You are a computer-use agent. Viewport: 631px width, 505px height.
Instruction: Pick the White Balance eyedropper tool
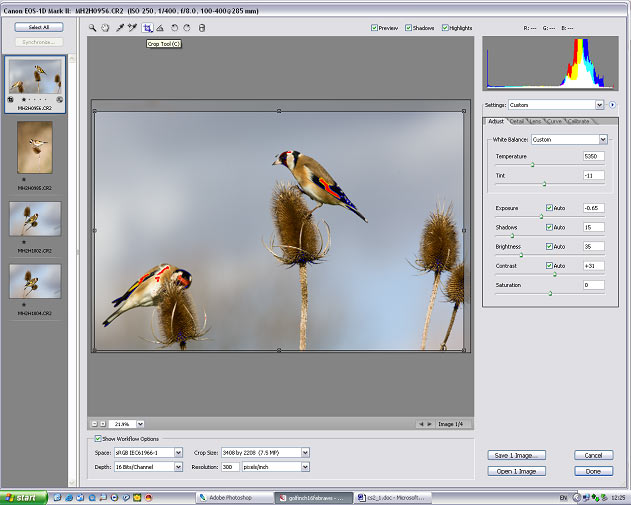[120, 28]
